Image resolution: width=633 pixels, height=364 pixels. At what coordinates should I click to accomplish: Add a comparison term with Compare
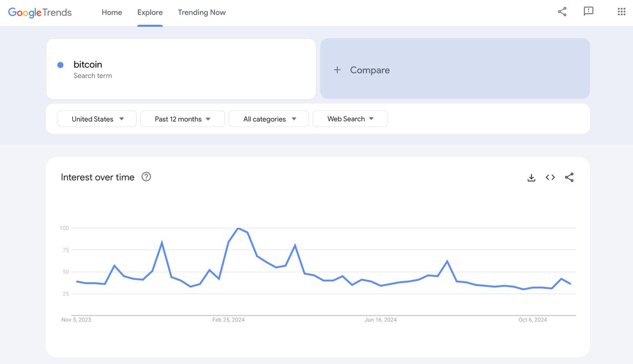tap(455, 69)
